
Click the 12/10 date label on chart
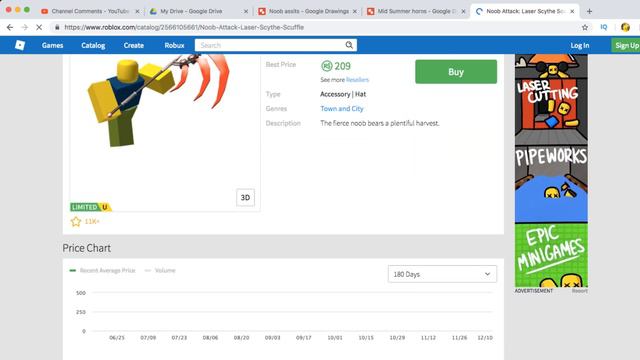pyautogui.click(x=485, y=338)
